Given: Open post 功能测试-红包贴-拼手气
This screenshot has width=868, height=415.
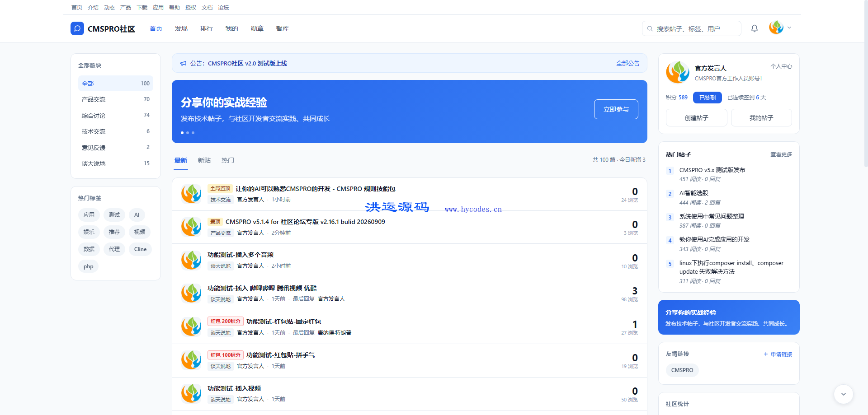Looking at the screenshot, I should 281,355.
